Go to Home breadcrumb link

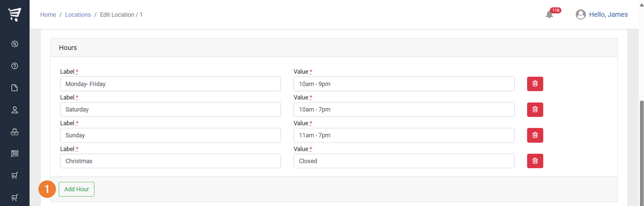[48, 15]
